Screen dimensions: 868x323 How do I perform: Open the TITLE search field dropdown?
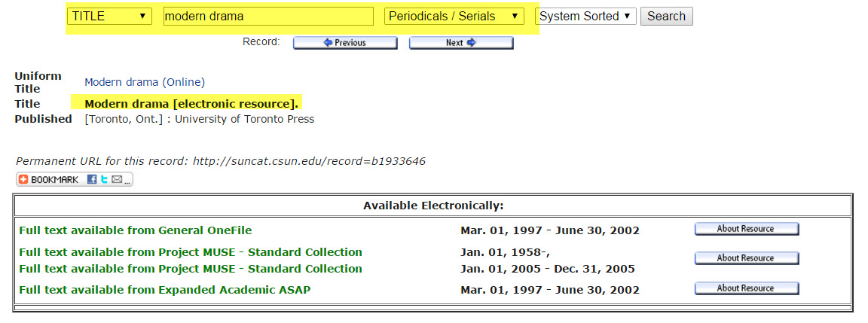pos(109,16)
